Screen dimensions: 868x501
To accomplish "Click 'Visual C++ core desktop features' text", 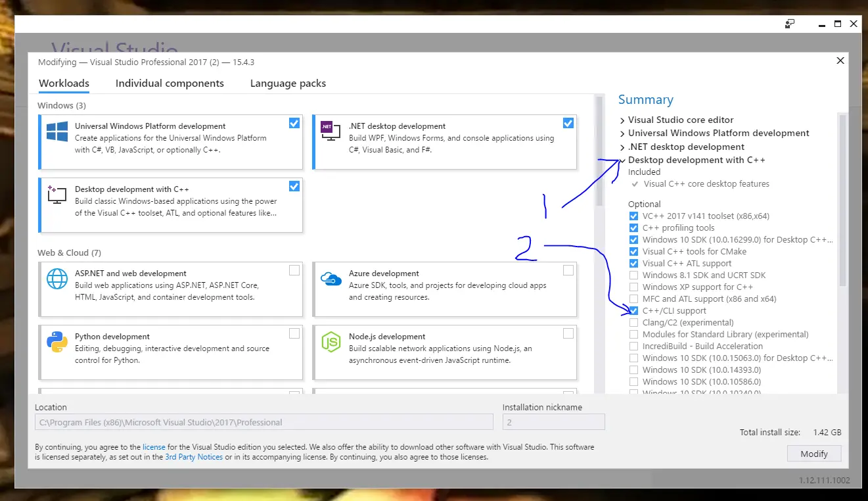I will point(706,184).
